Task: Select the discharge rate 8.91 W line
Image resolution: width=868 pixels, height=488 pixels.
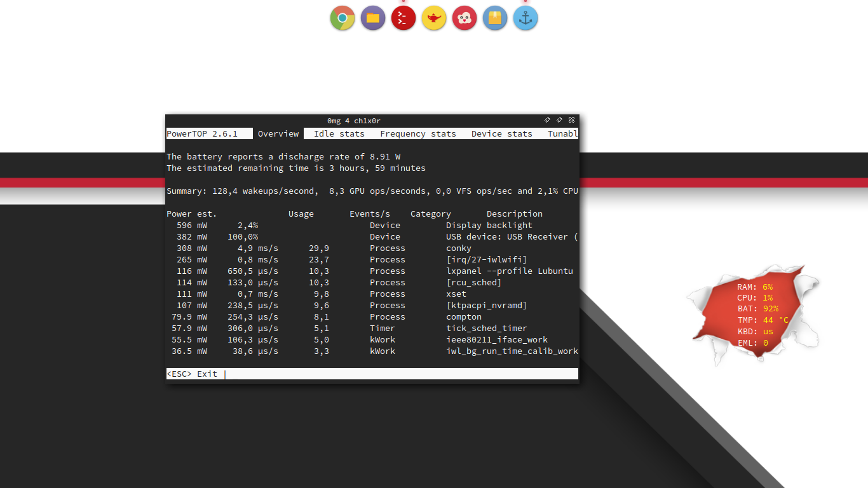Action: click(x=283, y=156)
